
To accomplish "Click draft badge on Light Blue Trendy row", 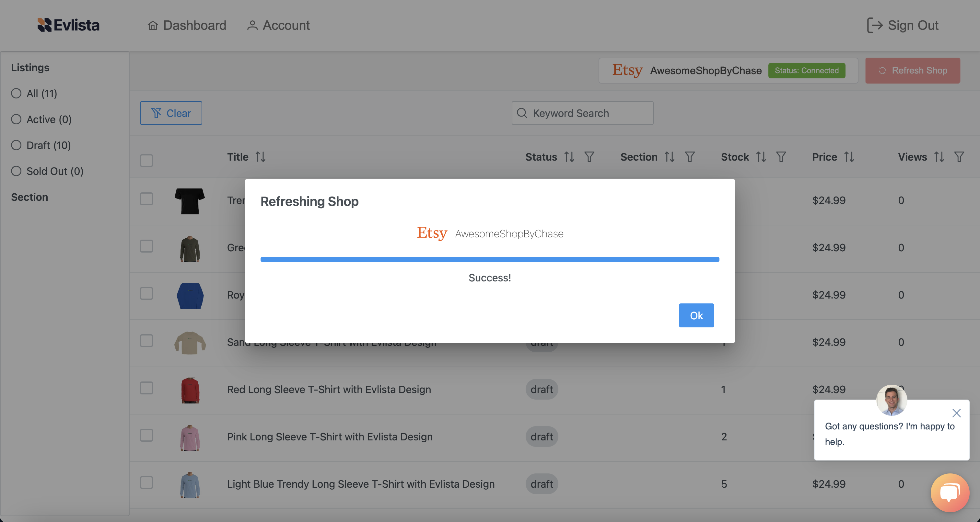I will click(x=542, y=484).
